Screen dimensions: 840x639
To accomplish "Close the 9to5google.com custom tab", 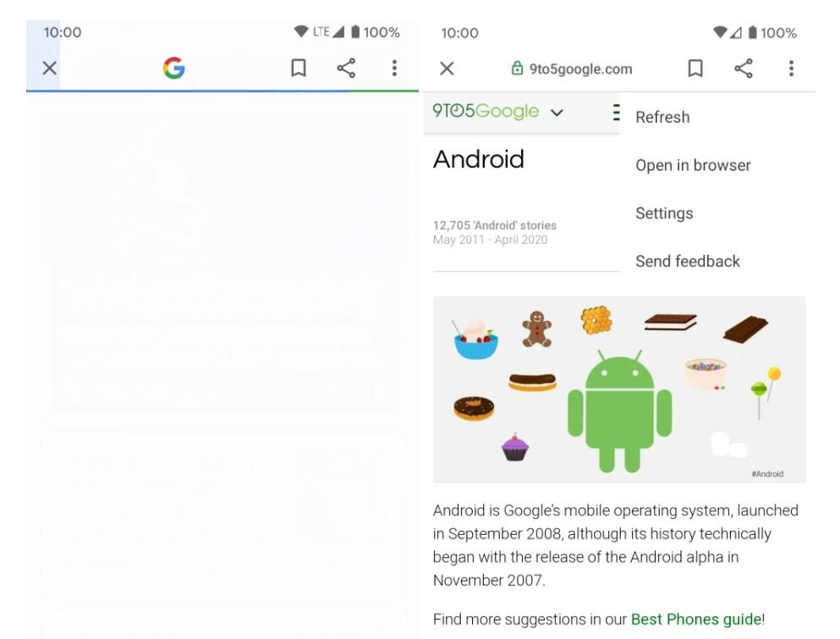I will [x=447, y=69].
